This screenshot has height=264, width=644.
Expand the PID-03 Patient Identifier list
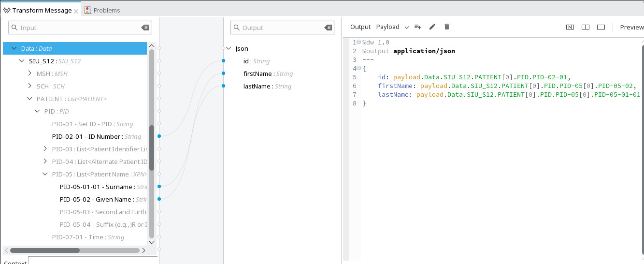click(x=45, y=149)
